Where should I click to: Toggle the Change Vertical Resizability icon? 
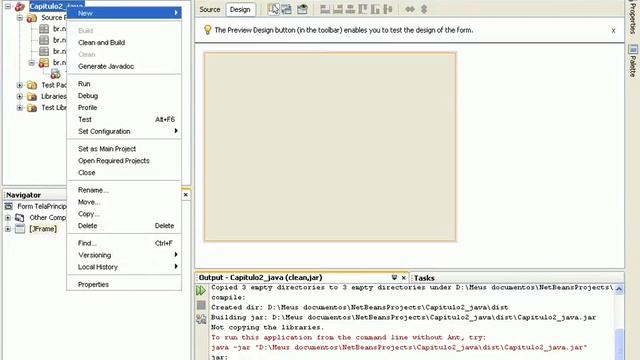[424, 9]
